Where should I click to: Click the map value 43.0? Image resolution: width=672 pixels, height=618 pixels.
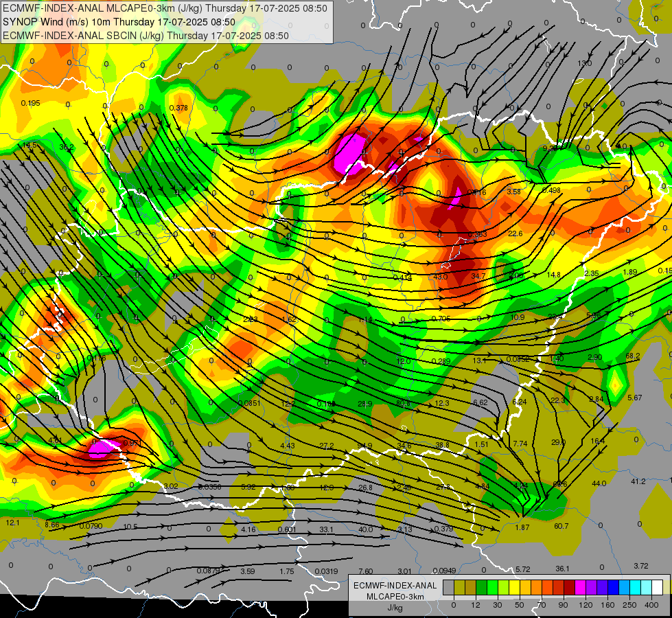441,277
